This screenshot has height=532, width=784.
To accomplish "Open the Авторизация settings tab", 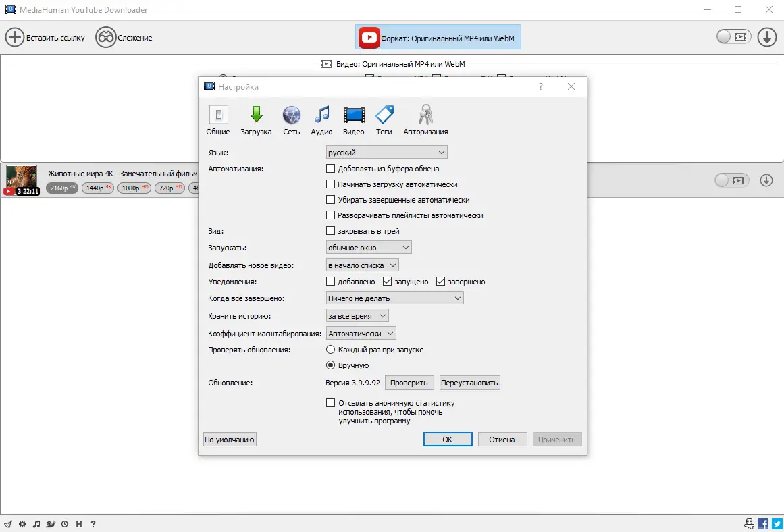I will point(425,120).
